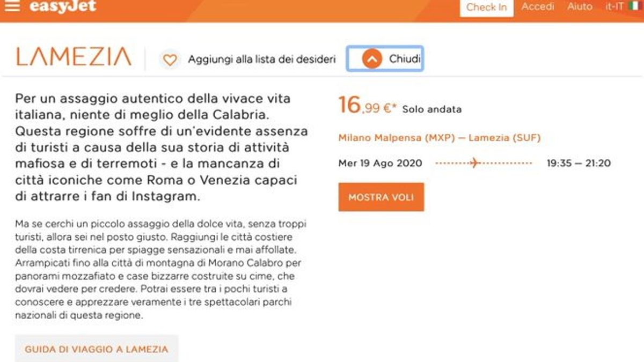Click the MOSTRA VOLI button
This screenshot has height=362, width=644.
click(381, 197)
